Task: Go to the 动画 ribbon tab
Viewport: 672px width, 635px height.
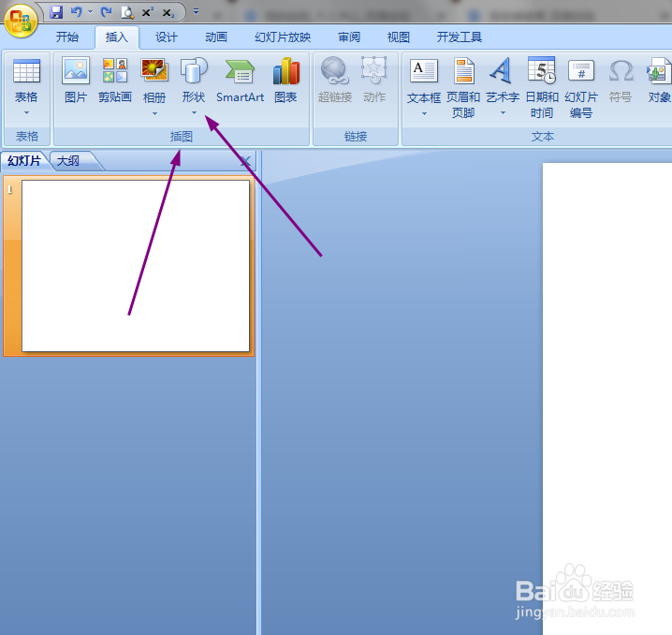Action: pyautogui.click(x=216, y=37)
